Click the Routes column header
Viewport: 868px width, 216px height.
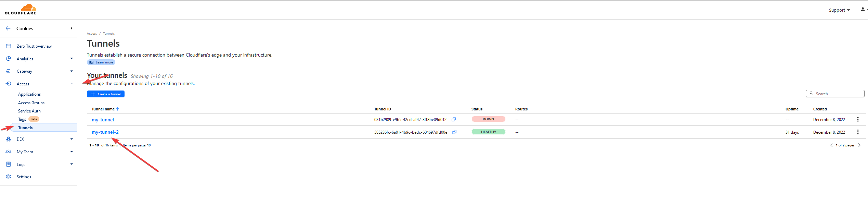521,109
